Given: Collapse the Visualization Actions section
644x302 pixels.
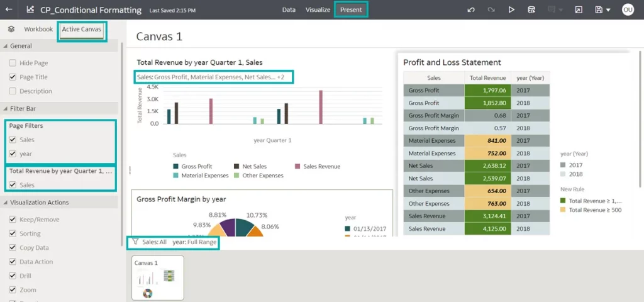Looking at the screenshot, I should (5, 203).
